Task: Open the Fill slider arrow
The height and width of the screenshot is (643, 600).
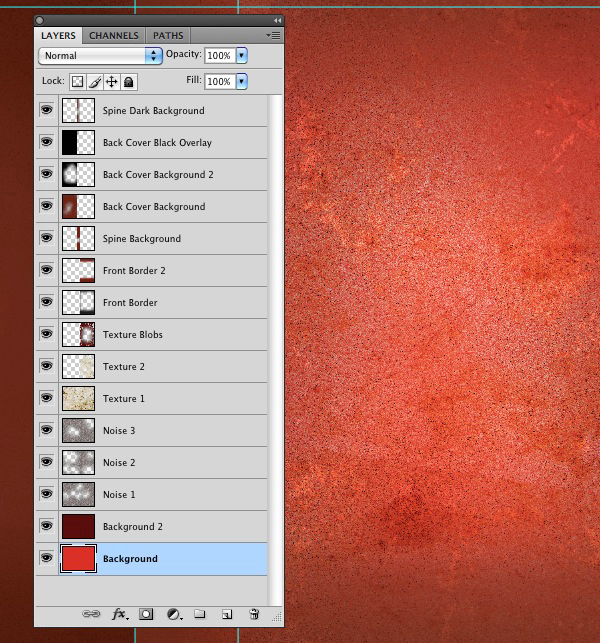Action: [x=242, y=81]
